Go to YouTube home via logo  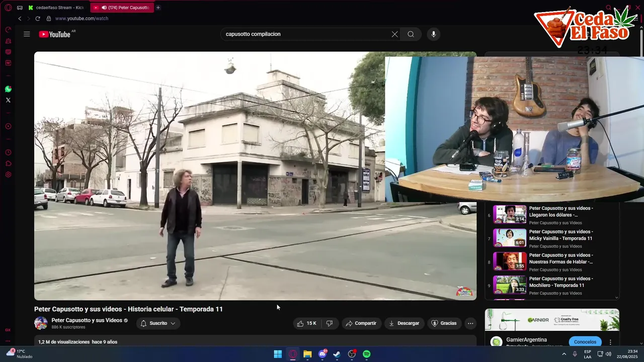(x=54, y=34)
